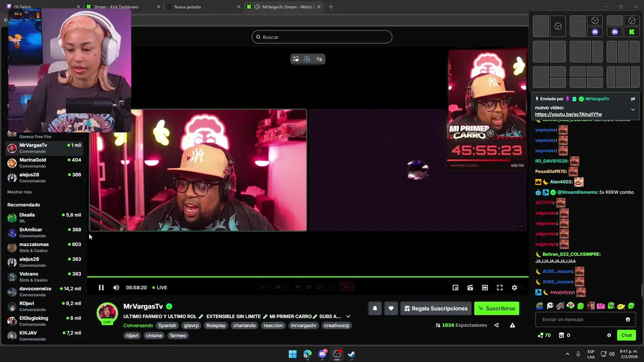Image resolution: width=644 pixels, height=362 pixels.
Task: Mute the stream volume speaker icon
Action: pos(116,288)
